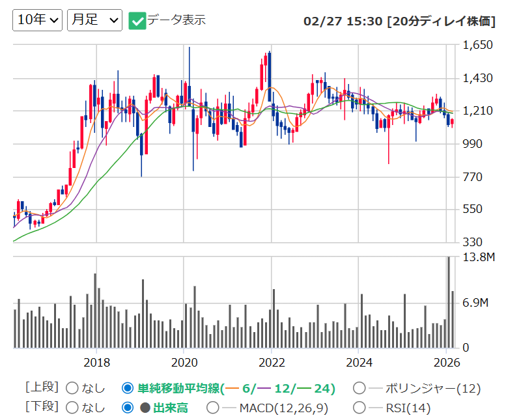
Task: Click the 2022 year marker on axis
Action: [272, 363]
